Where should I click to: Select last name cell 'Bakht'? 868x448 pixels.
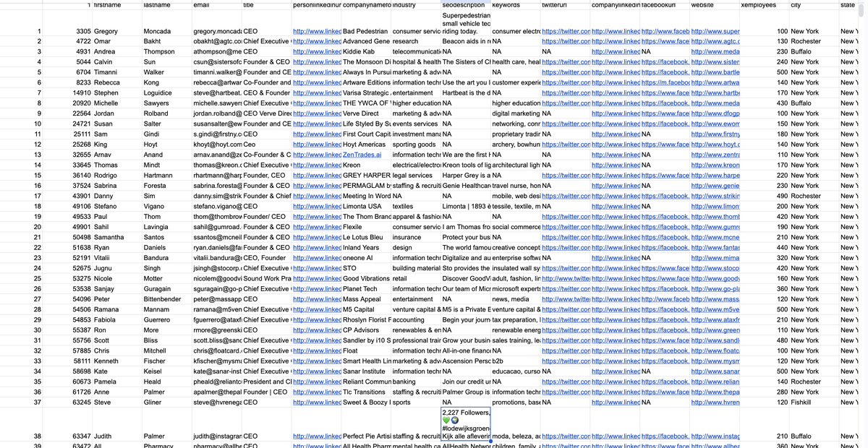coord(166,42)
